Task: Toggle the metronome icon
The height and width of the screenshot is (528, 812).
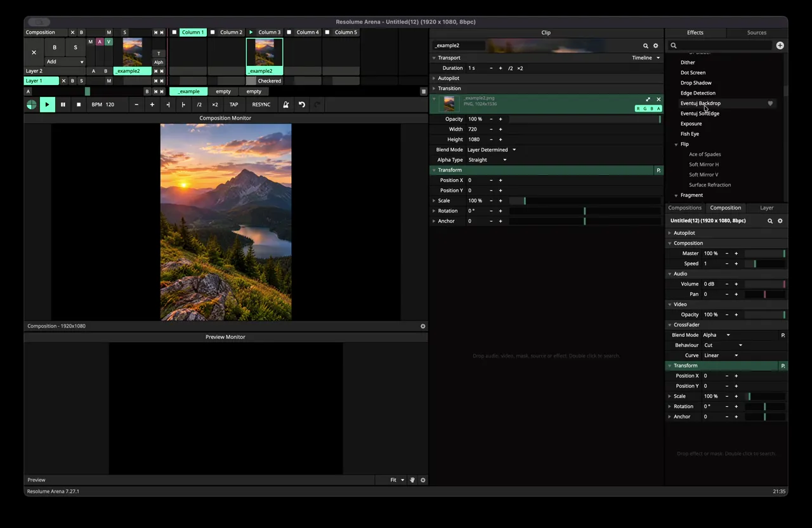Action: pos(286,105)
